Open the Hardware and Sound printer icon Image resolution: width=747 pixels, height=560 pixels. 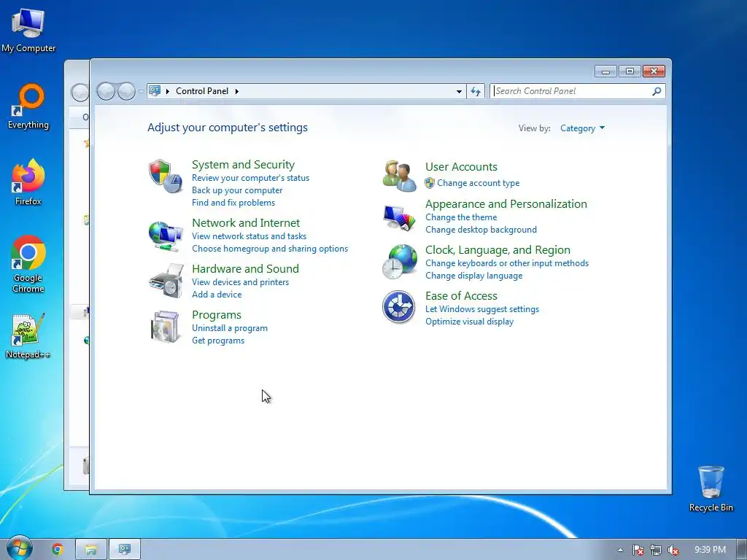tap(166, 281)
